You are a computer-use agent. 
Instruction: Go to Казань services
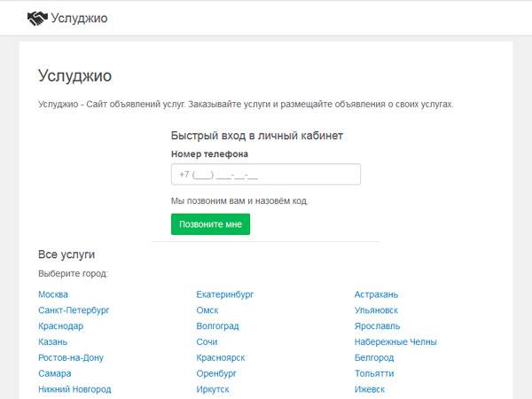(x=52, y=342)
